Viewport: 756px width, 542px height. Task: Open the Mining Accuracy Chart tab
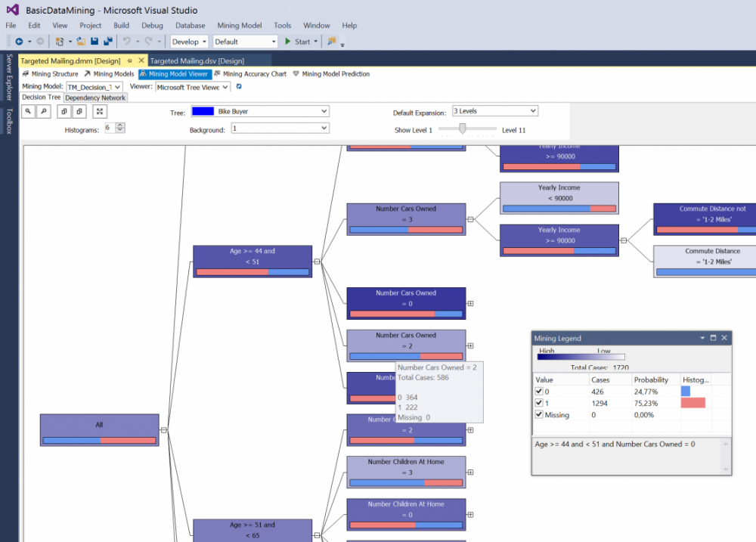tap(249, 74)
